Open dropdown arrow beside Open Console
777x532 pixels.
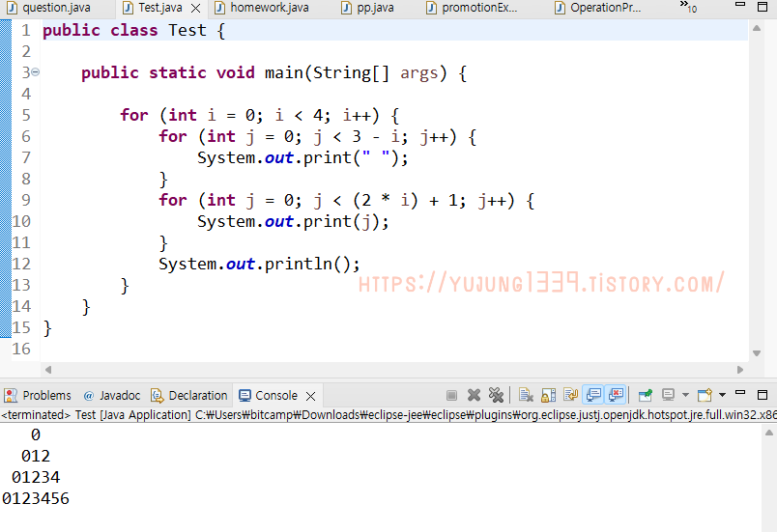click(x=722, y=395)
